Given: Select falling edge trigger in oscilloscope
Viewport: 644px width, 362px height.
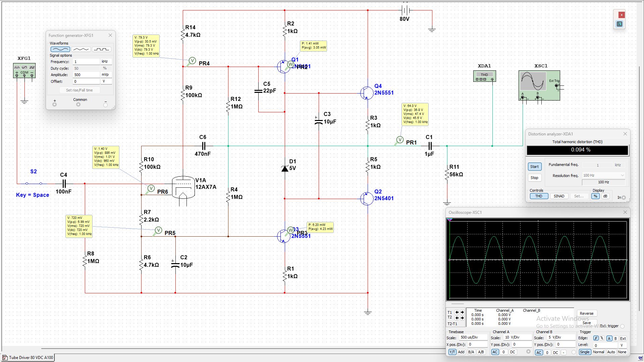Looking at the screenshot, I should pos(602,338).
